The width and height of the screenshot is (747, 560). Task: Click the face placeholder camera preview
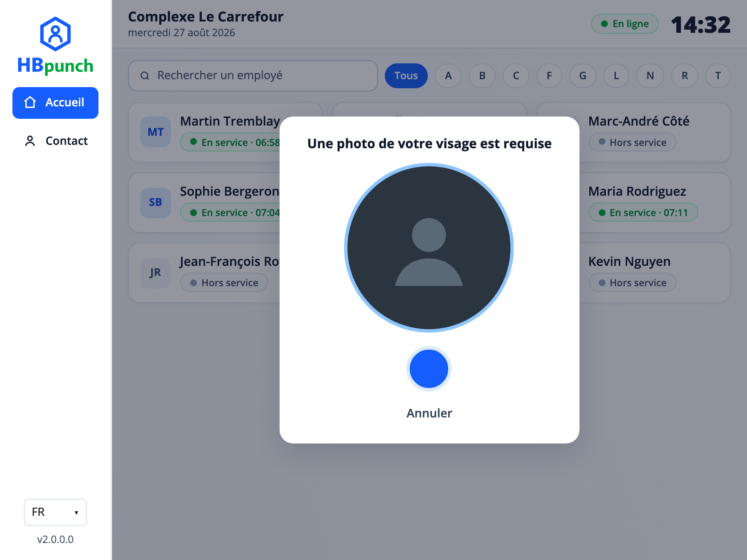(429, 248)
